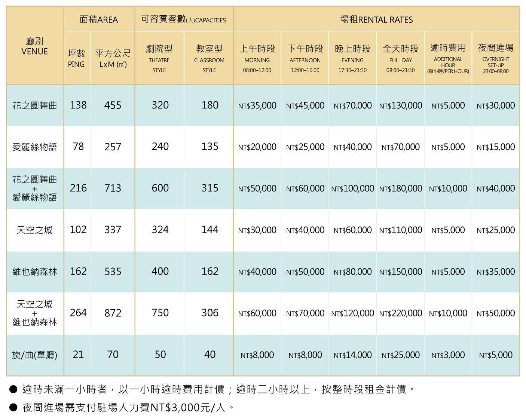The image size is (526, 420).
Task: Click the 上午時段 MORNING column header
Action: (257, 58)
